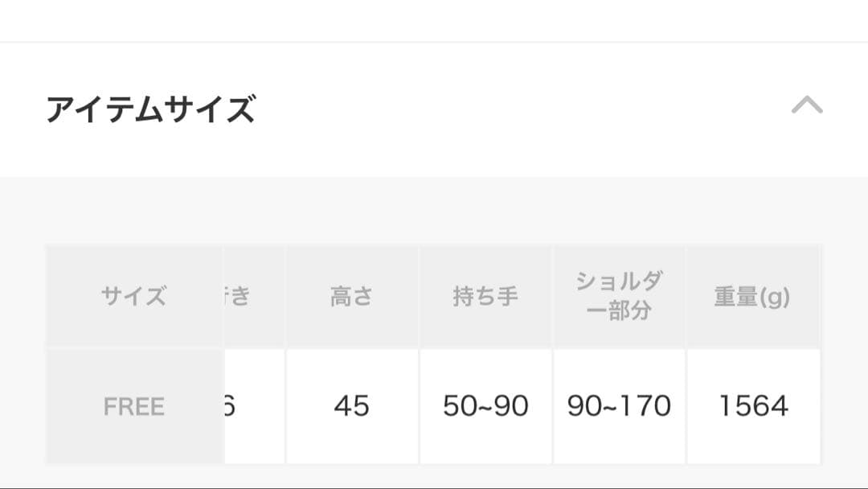This screenshot has width=868, height=489.
Task: Click the 持ち手 value 50~90
Action: coord(484,408)
